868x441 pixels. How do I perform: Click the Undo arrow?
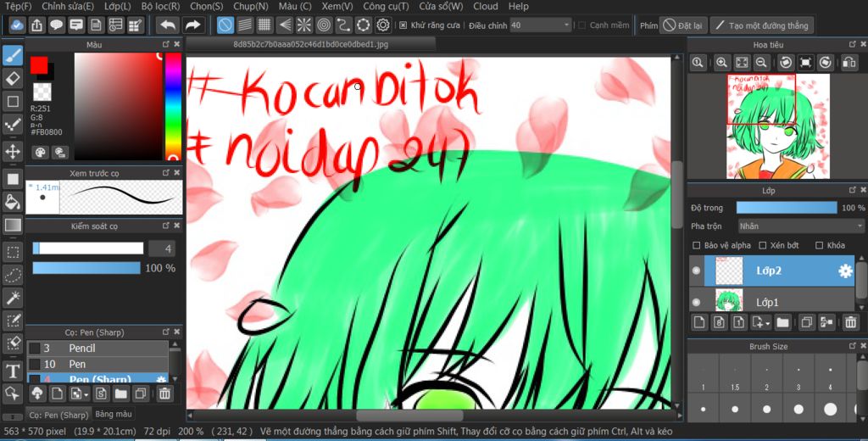tap(167, 25)
